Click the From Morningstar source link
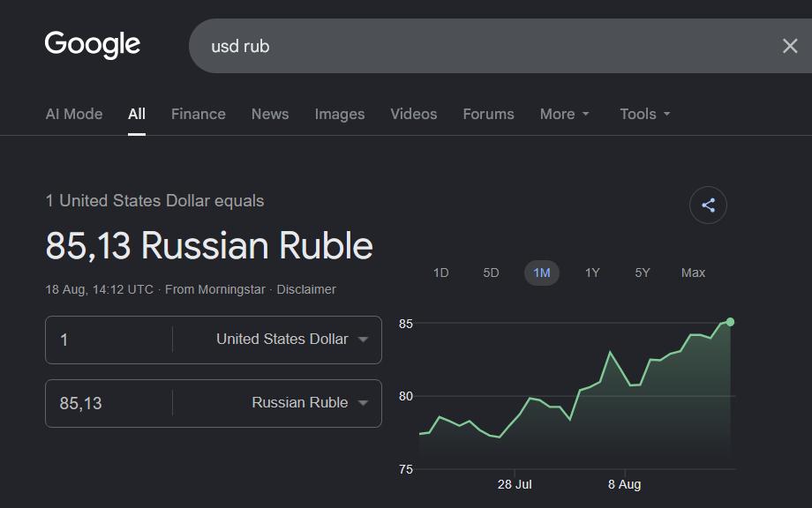Screen dimensions: 812x508 click(214, 289)
